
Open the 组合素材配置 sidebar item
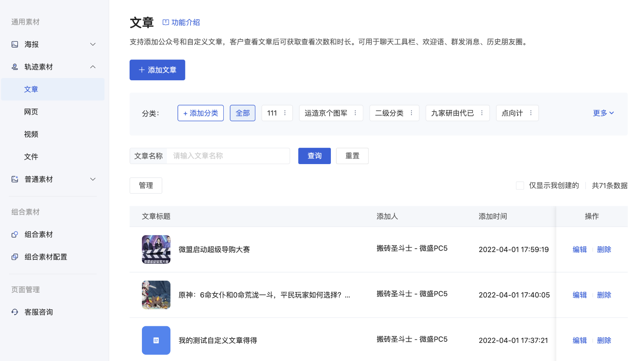point(53,257)
